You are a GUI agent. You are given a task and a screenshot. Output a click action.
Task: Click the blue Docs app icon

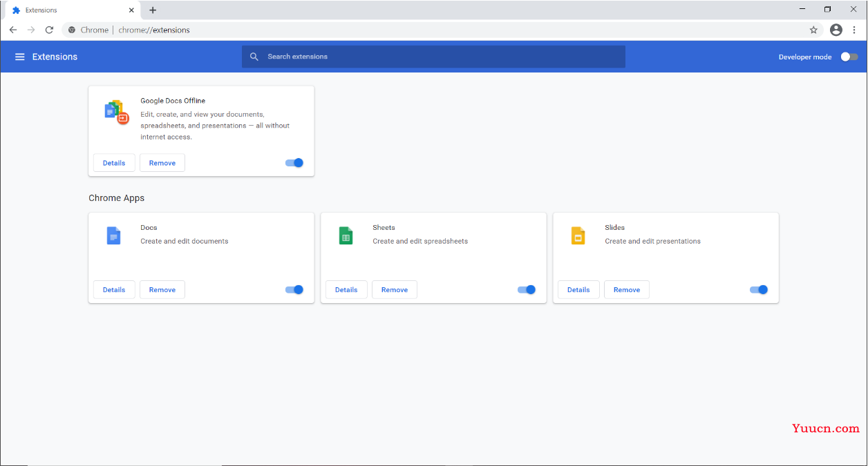click(113, 235)
